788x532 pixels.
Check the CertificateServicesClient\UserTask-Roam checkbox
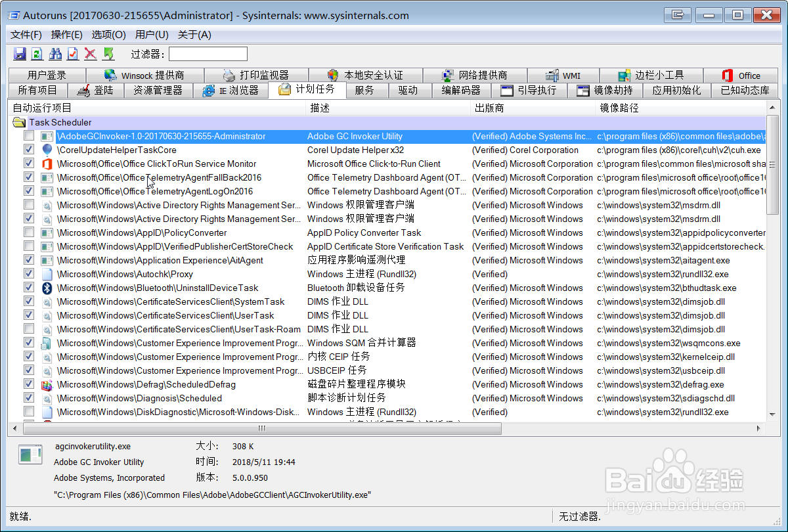tap(29, 329)
